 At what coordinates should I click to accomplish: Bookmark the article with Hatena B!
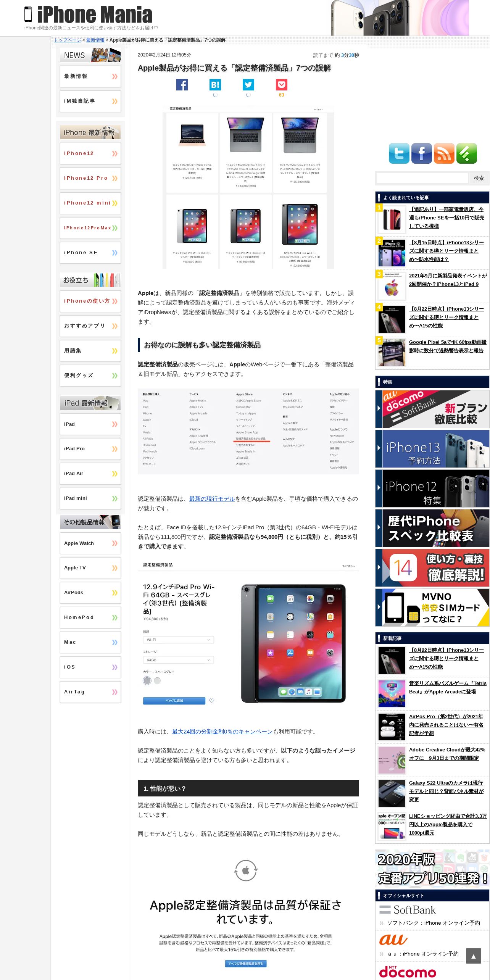tap(215, 85)
